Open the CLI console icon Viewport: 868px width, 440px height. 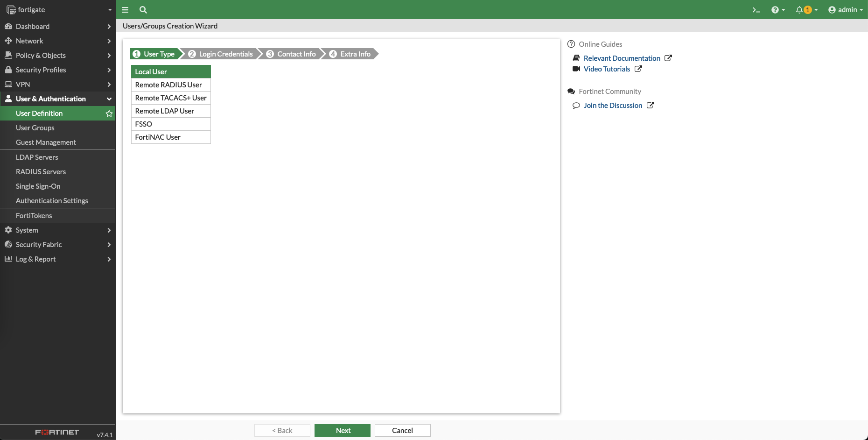(756, 10)
